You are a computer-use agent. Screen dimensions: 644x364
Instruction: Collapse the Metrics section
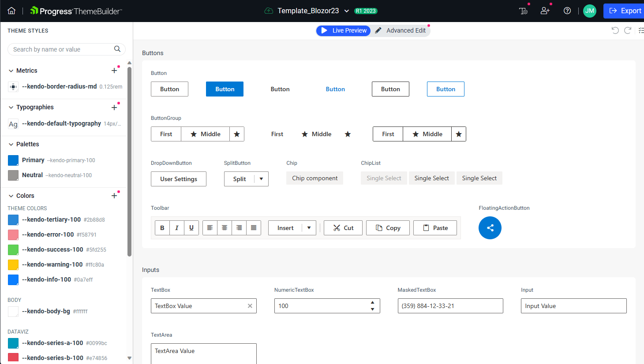click(x=11, y=71)
